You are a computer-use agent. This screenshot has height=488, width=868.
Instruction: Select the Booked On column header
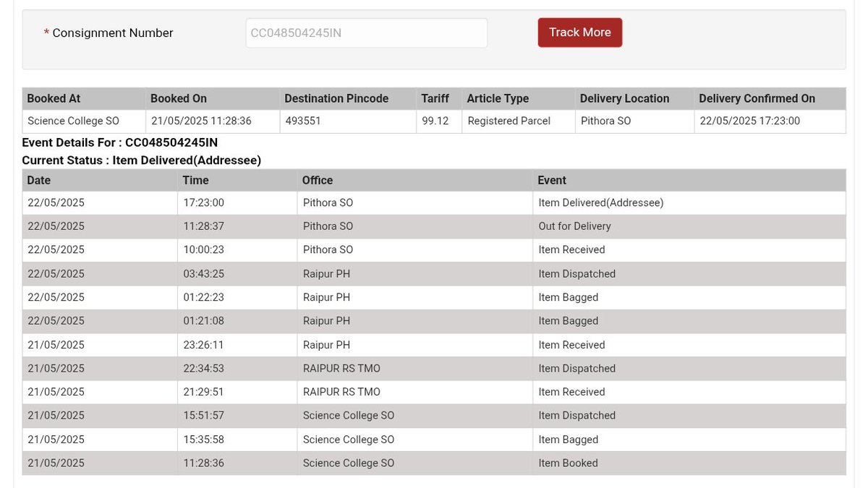213,98
